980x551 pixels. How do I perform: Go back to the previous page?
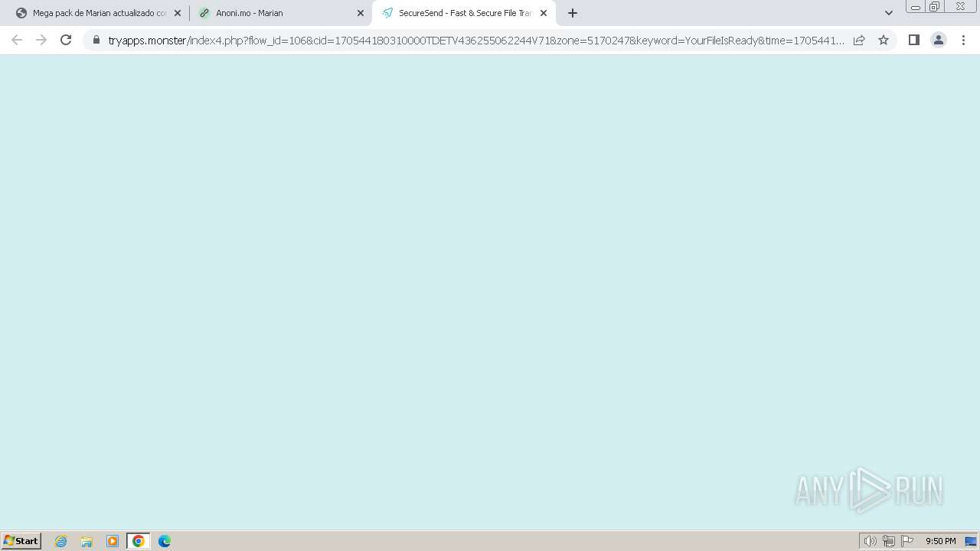point(17,41)
